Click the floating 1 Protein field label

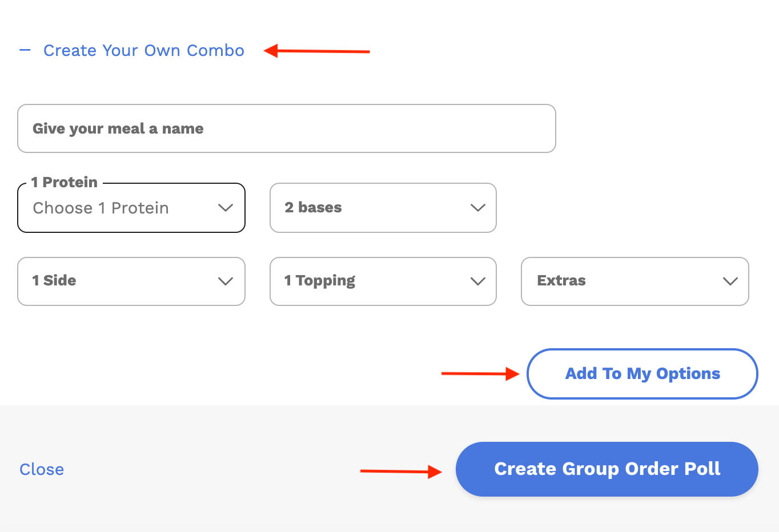(65, 182)
